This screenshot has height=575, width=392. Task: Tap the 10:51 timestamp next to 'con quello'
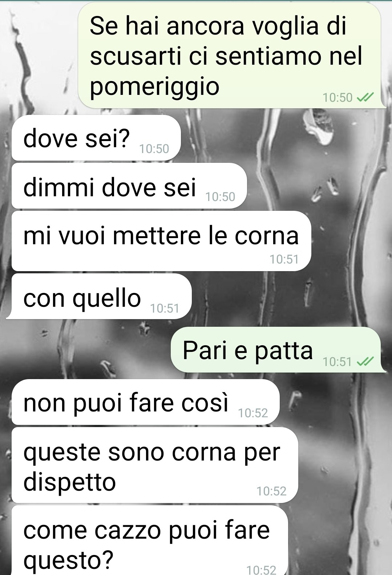165,308
